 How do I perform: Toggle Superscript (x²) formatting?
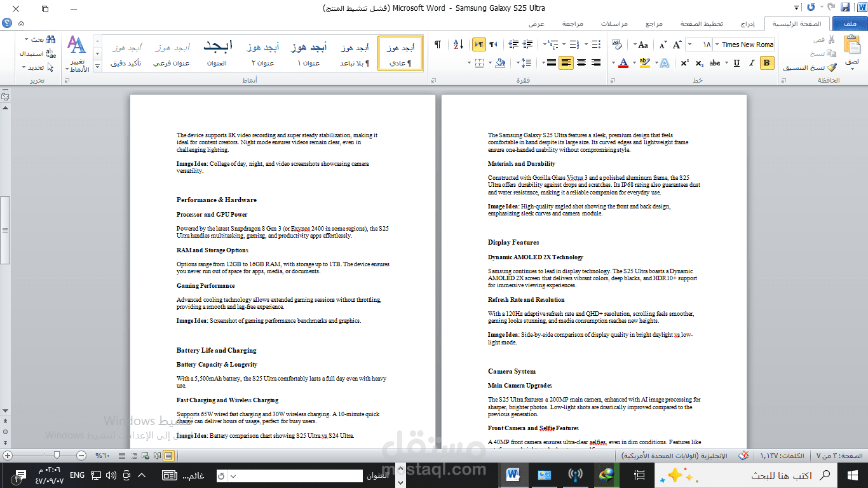[x=684, y=63]
